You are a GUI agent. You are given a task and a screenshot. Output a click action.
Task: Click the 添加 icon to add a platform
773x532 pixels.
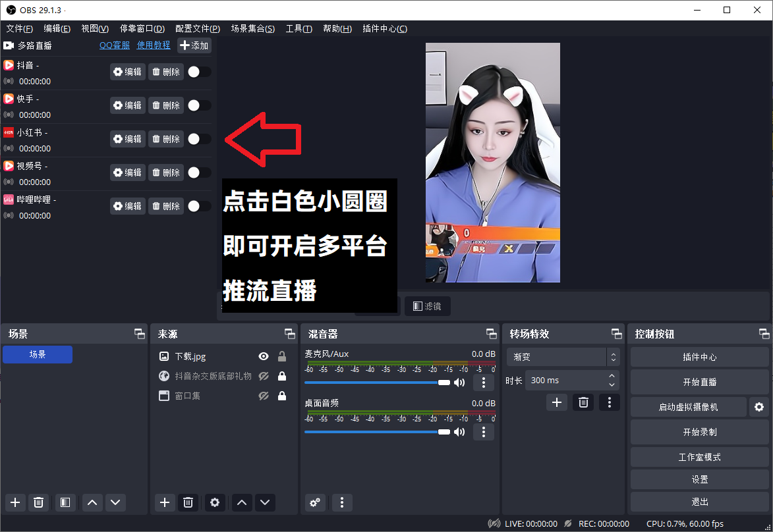pos(194,45)
